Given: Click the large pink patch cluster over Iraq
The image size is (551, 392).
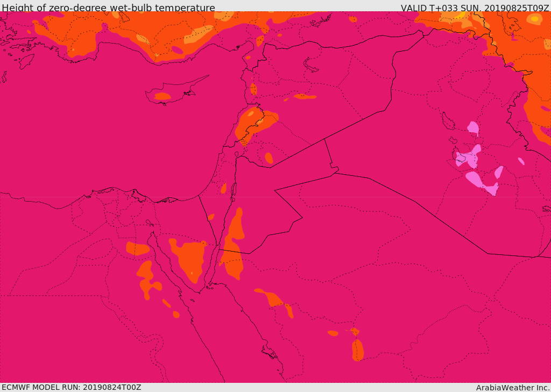Looking at the screenshot, I should [x=469, y=156].
